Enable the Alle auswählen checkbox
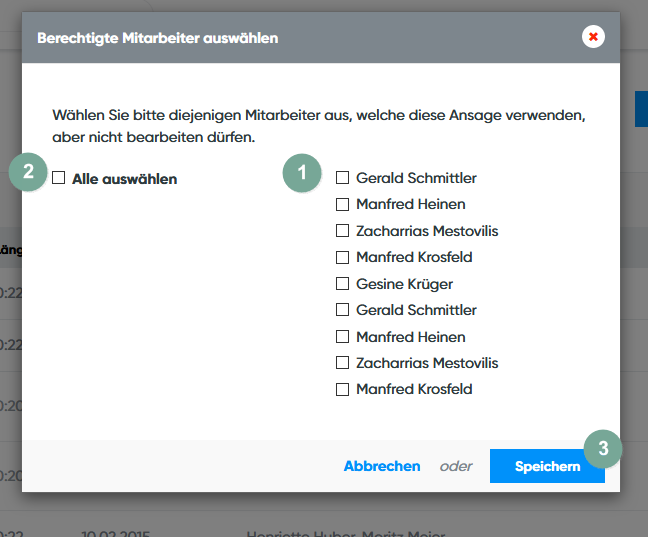Viewport: 648px width, 537px height. click(59, 179)
